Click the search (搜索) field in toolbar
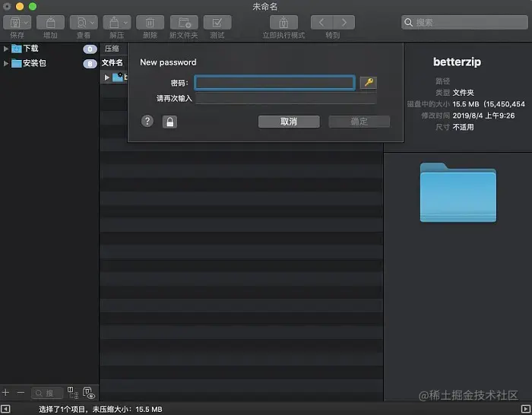The image size is (532, 415). 464,22
